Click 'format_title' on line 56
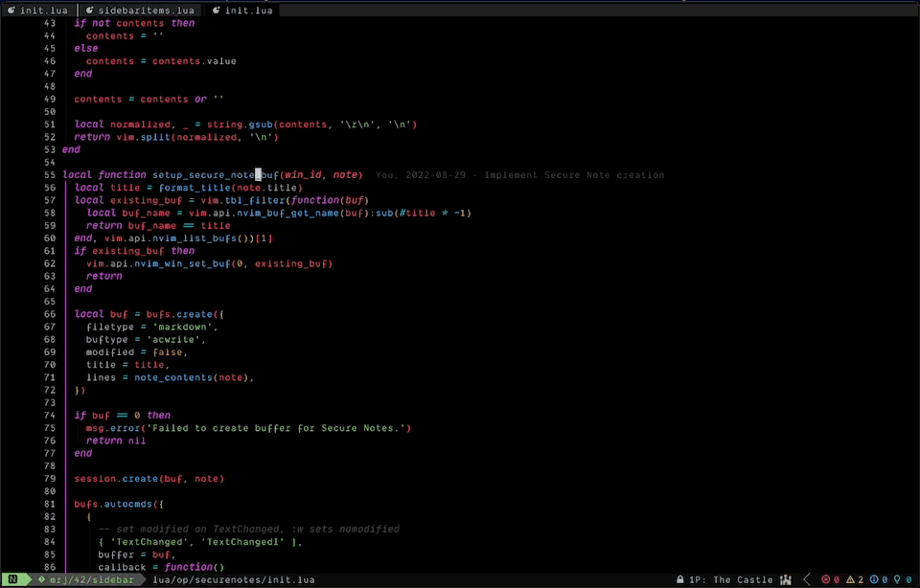Screen dimensions: 920x588 click(195, 188)
